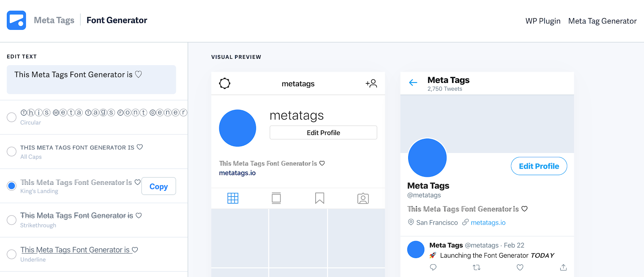Click Edit Profile in Instagram preview
This screenshot has height=277, width=644.
pyautogui.click(x=323, y=132)
